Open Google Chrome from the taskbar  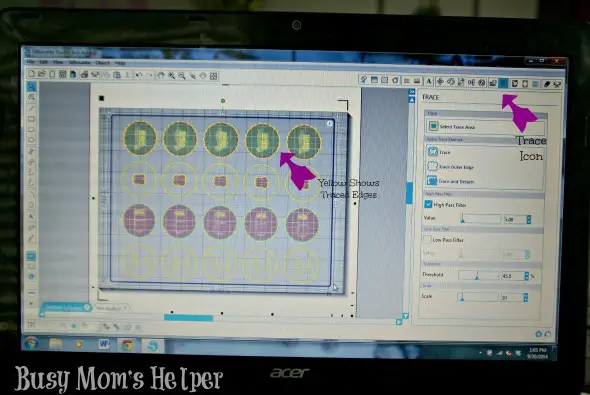(127, 345)
